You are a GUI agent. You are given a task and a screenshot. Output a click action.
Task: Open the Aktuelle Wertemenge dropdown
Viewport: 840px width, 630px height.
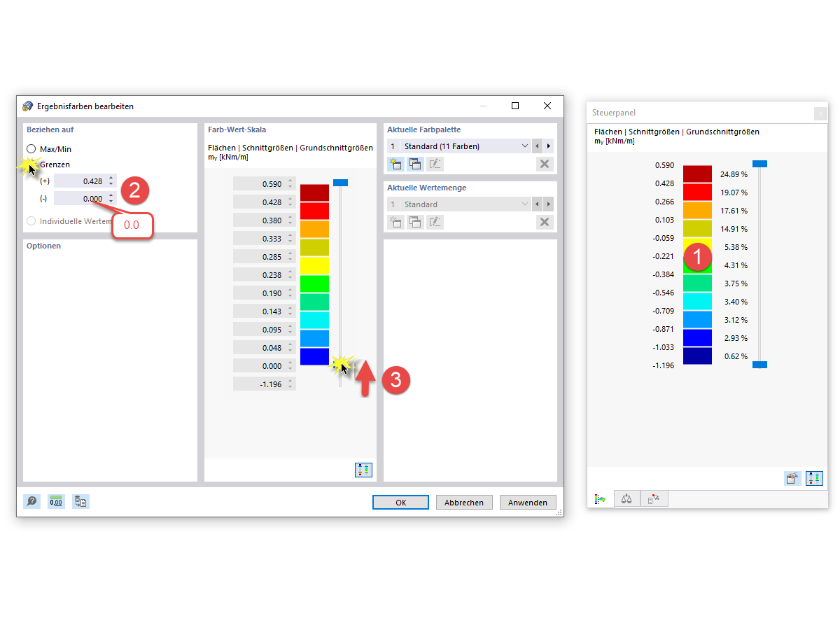[x=524, y=204]
